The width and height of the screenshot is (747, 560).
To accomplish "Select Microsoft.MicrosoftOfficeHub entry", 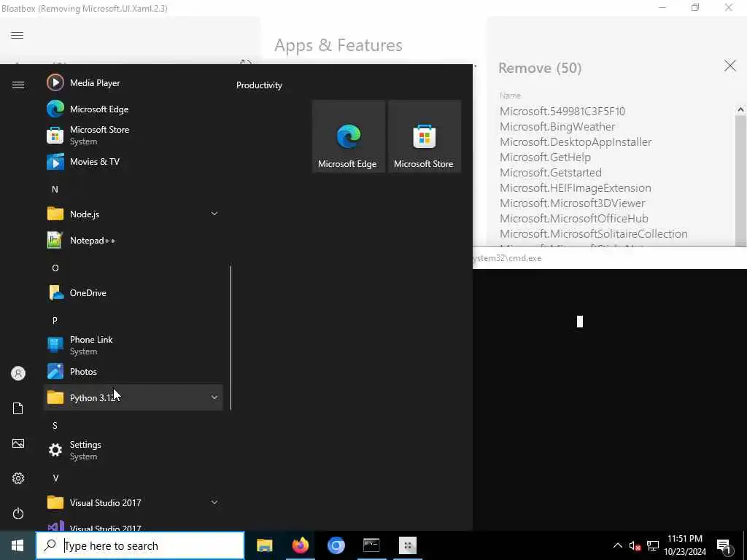I will [x=573, y=218].
